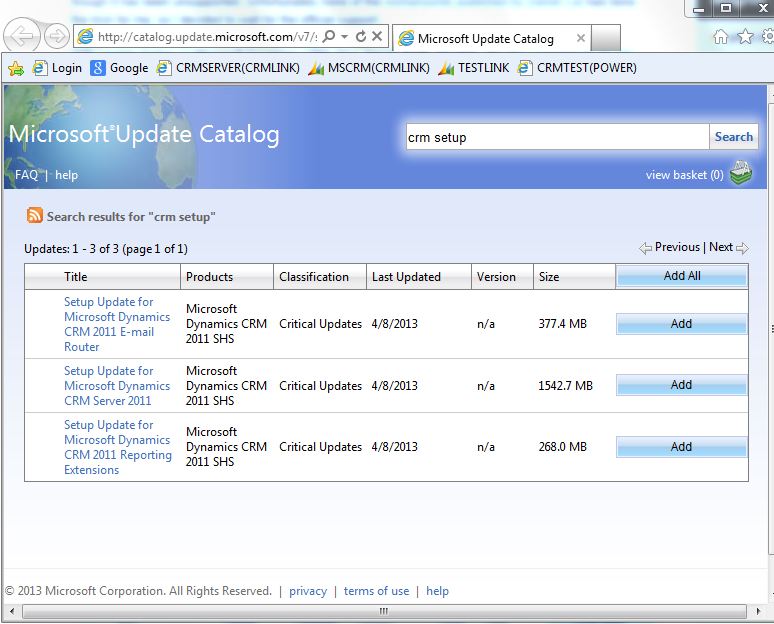This screenshot has width=774, height=624.
Task: Open a new blank tab
Action: point(606,39)
